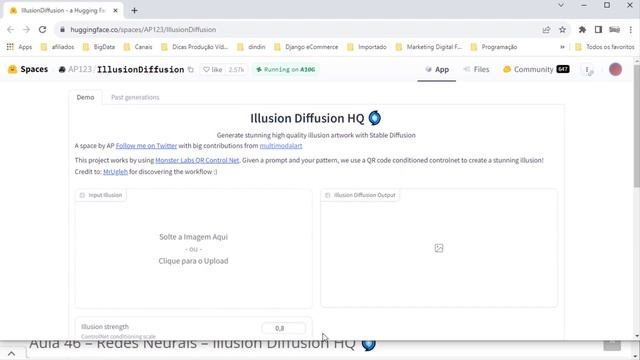Click the Hugging Face Spaces logo
Viewport: 640px width, 360px height.
tap(28, 69)
